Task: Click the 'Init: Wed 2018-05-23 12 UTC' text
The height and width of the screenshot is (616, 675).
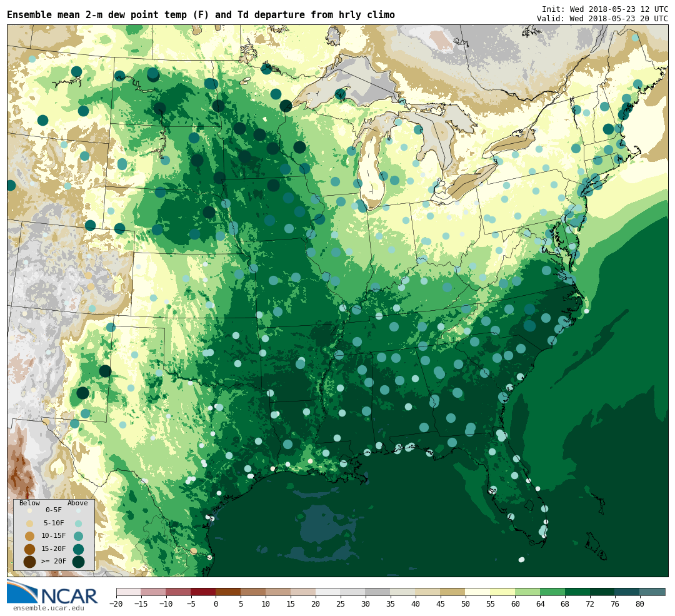Action: click(605, 9)
